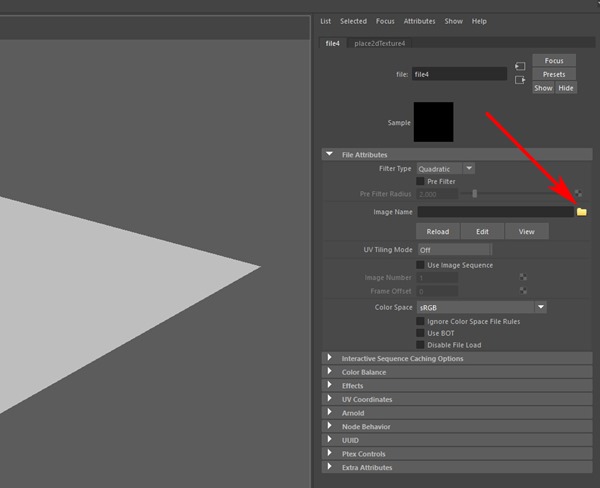
Task: Click the checker icon beside Frame Offset
Action: coord(523,291)
